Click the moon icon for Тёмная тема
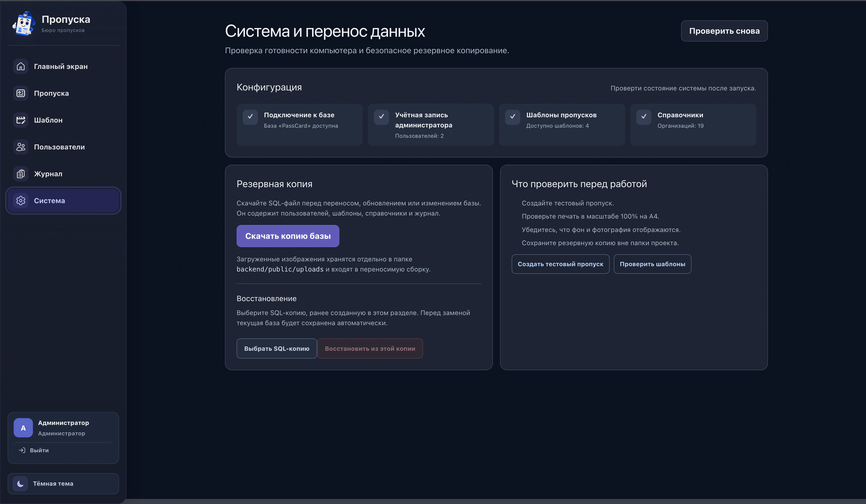The height and width of the screenshot is (504, 866). pos(20,483)
